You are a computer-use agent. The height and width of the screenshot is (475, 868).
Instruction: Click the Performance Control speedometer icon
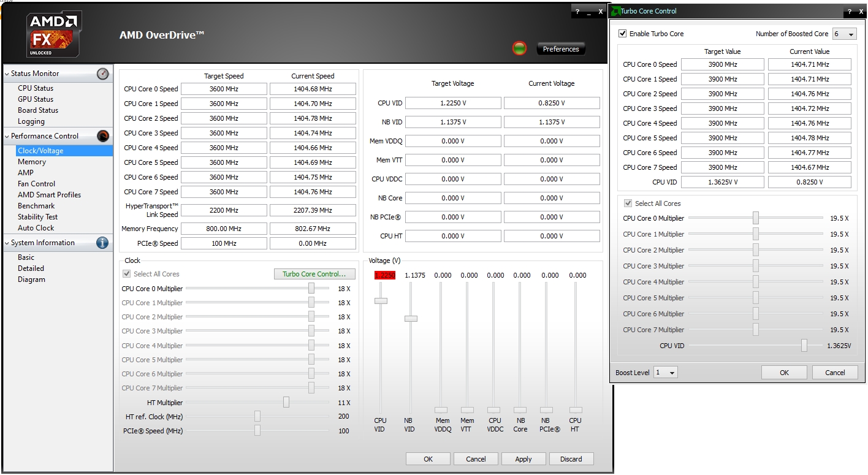pyautogui.click(x=103, y=136)
